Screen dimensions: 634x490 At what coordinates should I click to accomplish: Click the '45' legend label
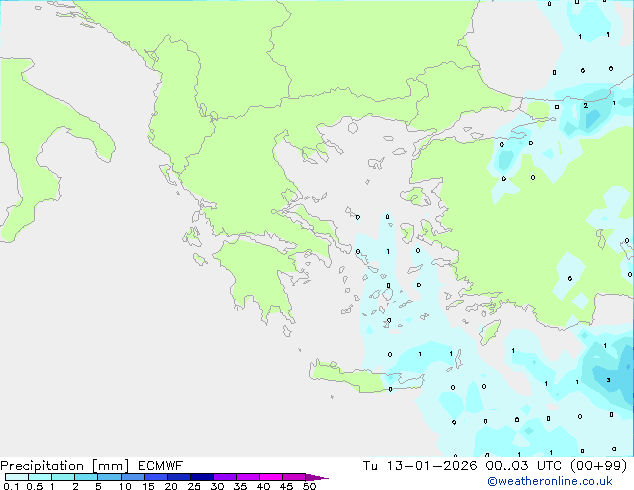286,486
